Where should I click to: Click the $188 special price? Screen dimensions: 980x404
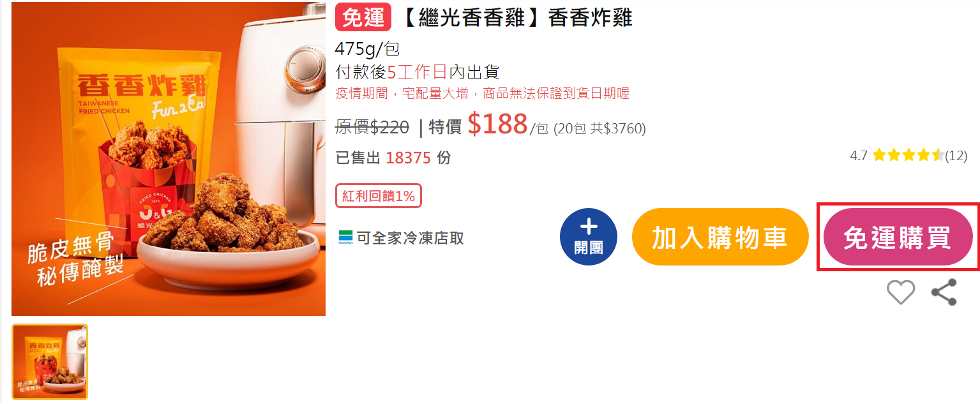pyautogui.click(x=497, y=124)
